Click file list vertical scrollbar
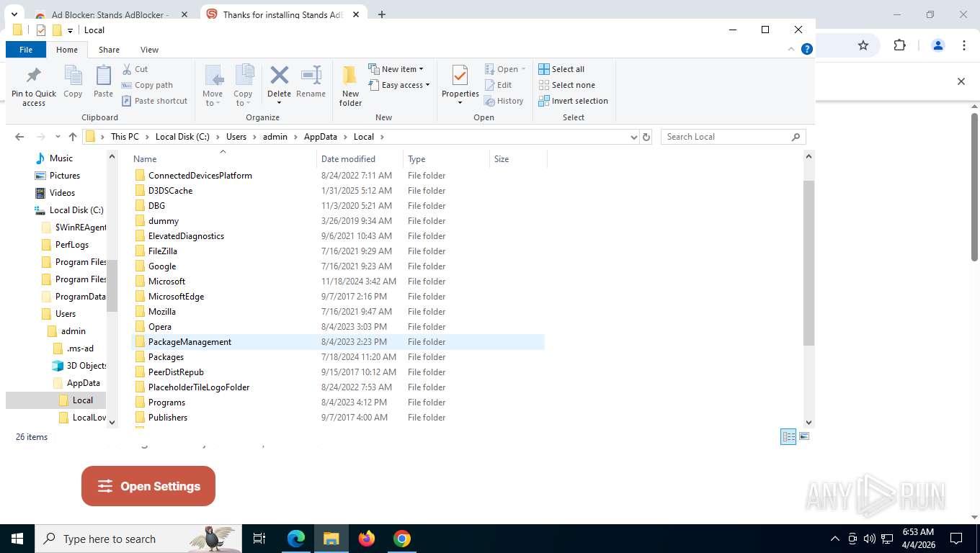Viewport: 980px width, 553px height. [808, 263]
